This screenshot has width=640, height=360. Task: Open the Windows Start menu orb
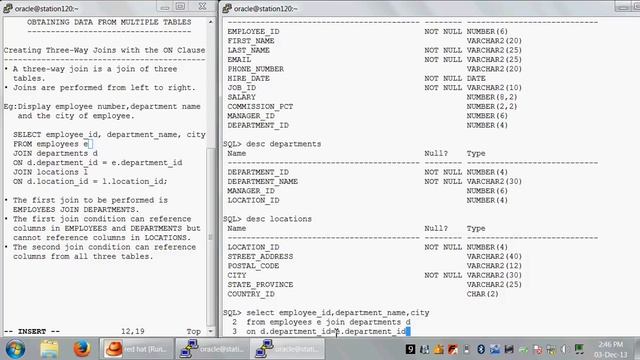[15, 349]
